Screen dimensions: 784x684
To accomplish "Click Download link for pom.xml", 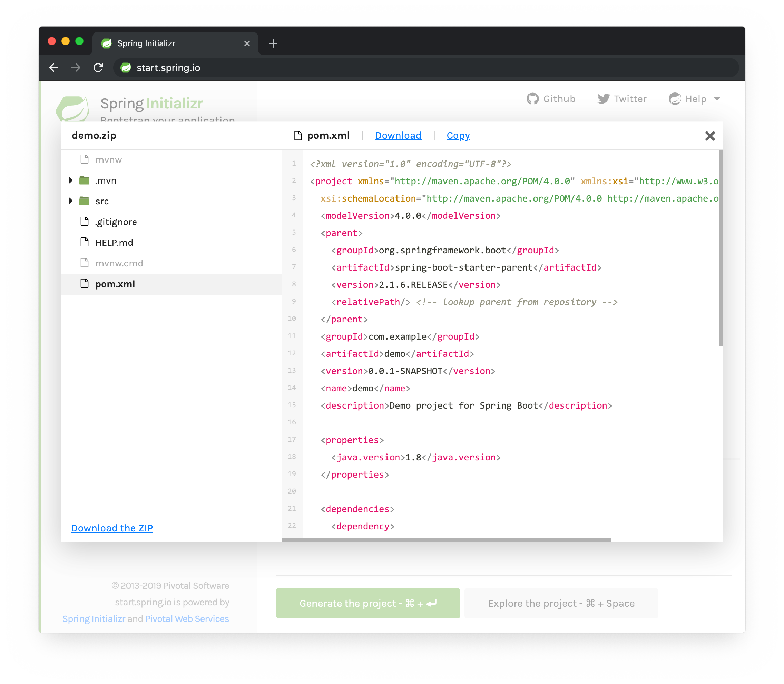I will (x=398, y=135).
